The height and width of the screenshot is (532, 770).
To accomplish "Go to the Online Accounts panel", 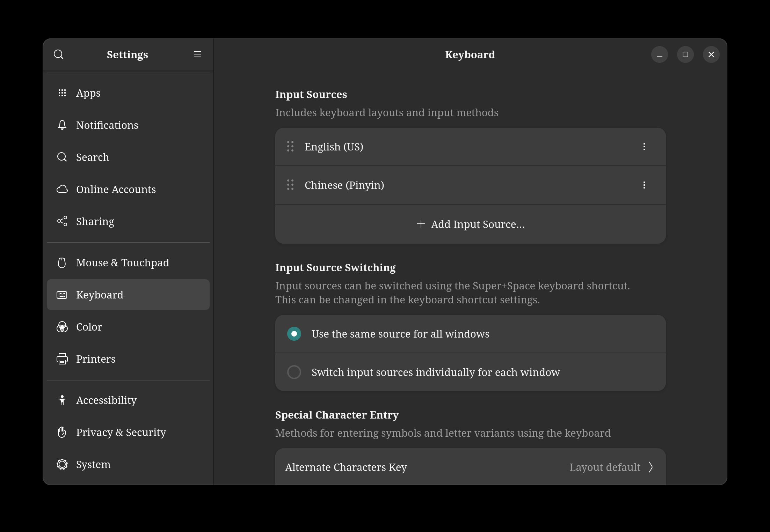I will 116,189.
